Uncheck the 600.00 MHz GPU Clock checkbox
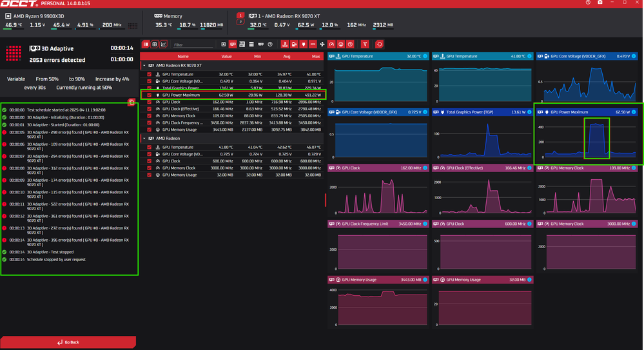Viewport: 644px width, 350px height. (x=149, y=161)
